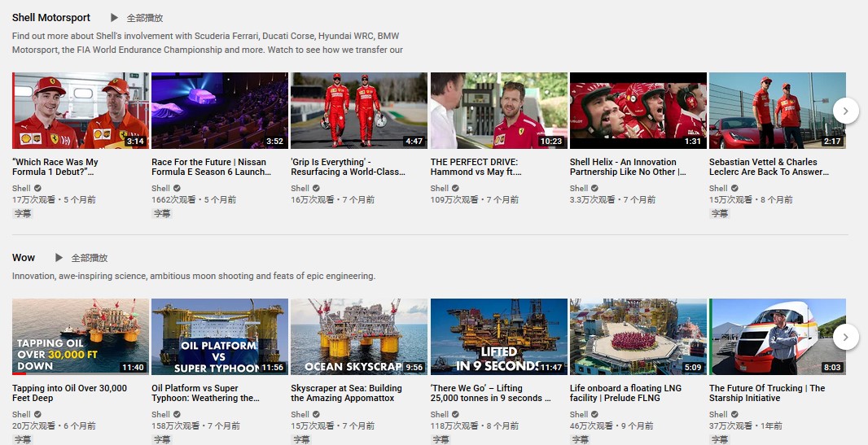Click play-all icon beside Shell Motorsport
Screen dimensions: 868x445
pos(114,18)
